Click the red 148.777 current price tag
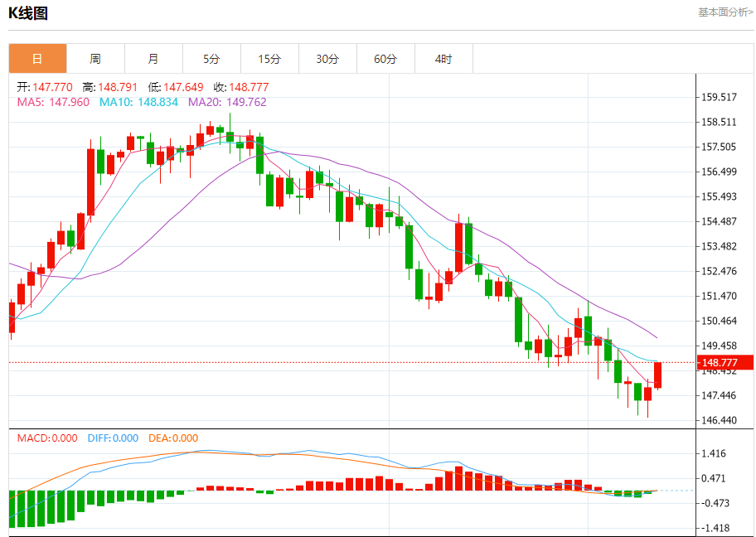756x537 pixels. point(725,362)
